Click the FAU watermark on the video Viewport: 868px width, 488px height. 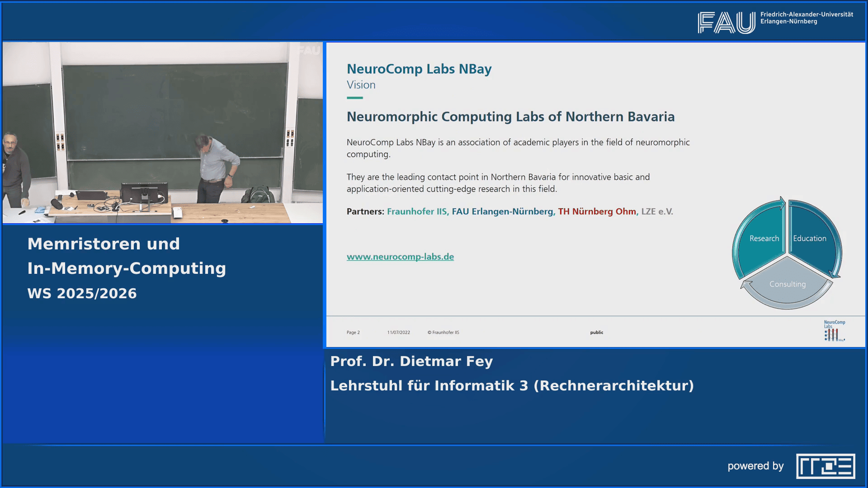309,51
